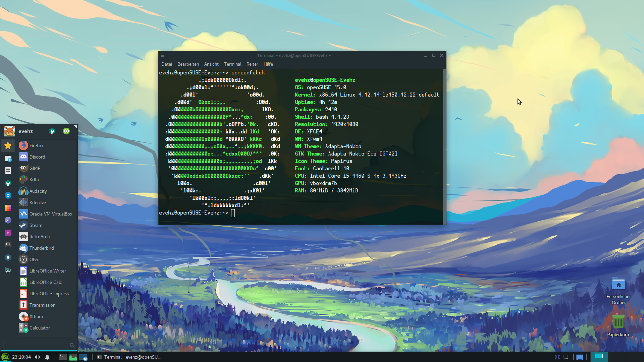Click the green log out button
644x362 pixels.
[x=66, y=131]
